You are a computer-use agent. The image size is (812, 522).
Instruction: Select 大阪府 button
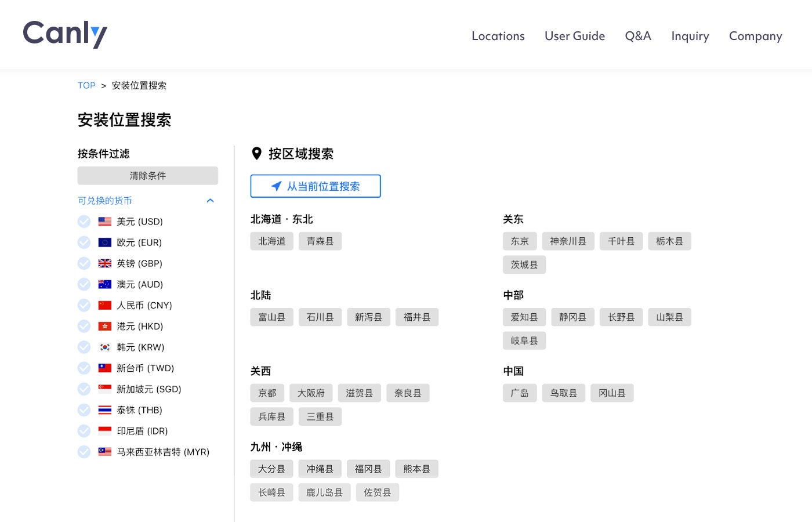click(x=311, y=393)
